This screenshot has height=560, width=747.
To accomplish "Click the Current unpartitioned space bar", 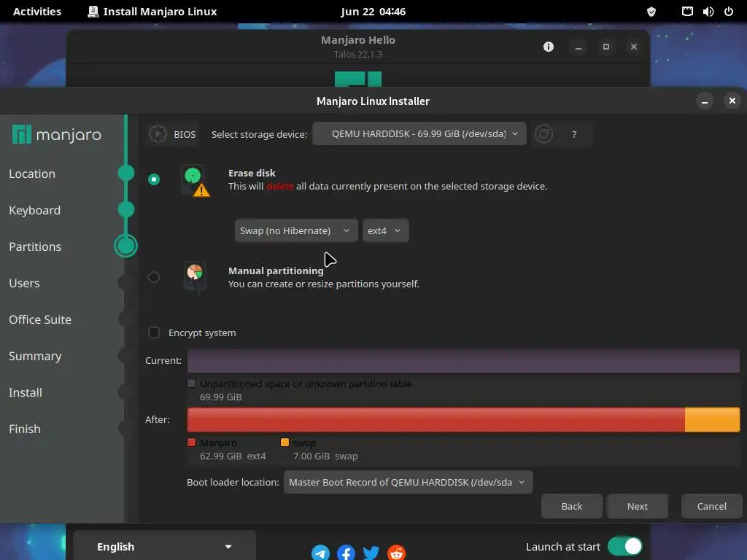I will pos(463,360).
